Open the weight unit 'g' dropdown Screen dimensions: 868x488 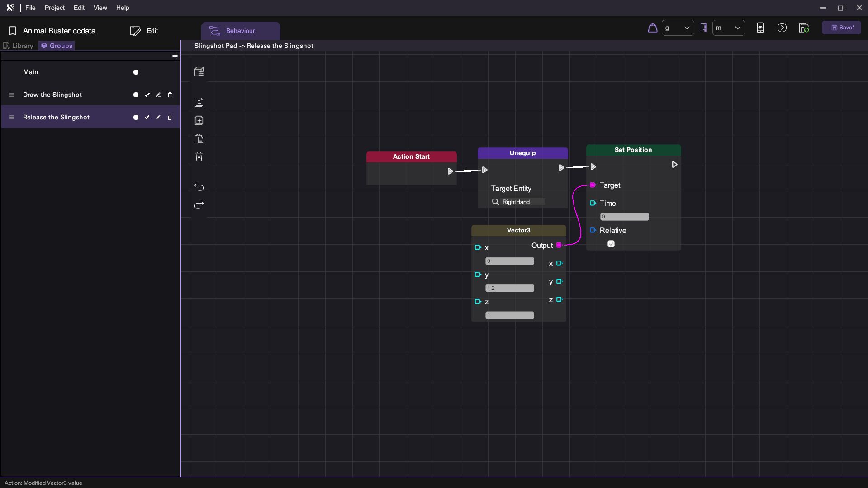pyautogui.click(x=678, y=28)
